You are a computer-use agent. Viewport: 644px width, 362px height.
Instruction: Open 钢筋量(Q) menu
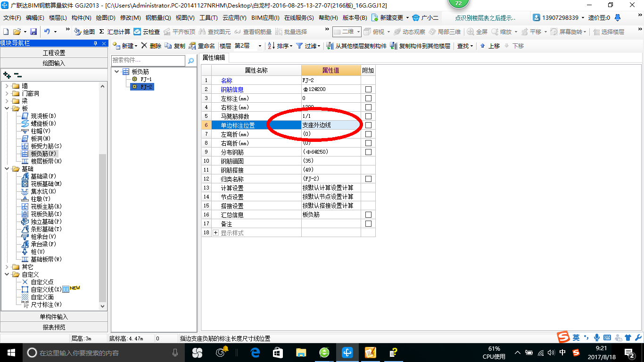pyautogui.click(x=158, y=18)
